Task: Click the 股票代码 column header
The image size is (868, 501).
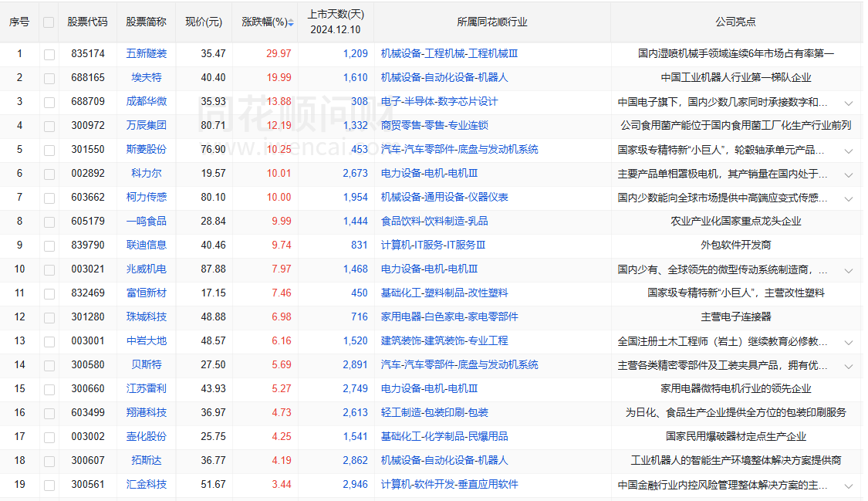Action: [87, 22]
